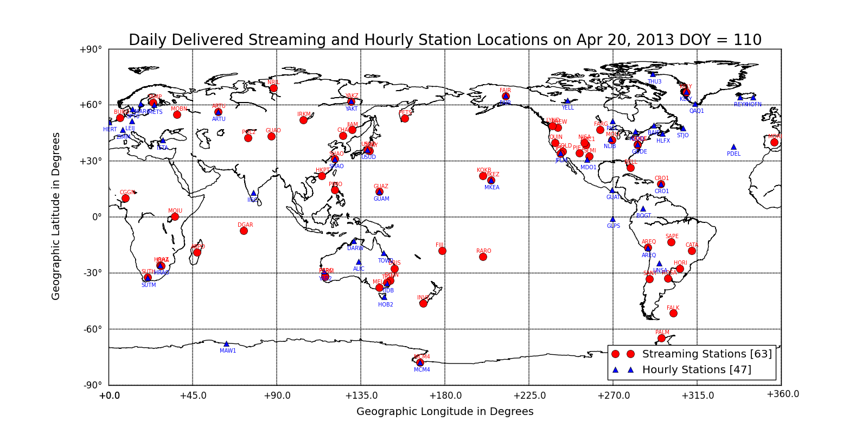Click the MAW1 hourly station triangle
Viewport: 868px width, 434px height.
click(226, 344)
